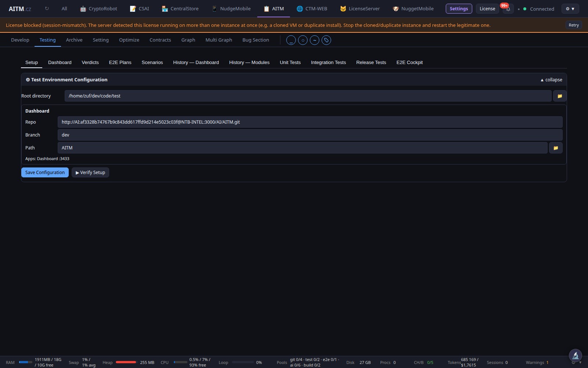Switch to the Verdicts sub-tab
Viewport: 588px width, 368px height.
tap(90, 62)
